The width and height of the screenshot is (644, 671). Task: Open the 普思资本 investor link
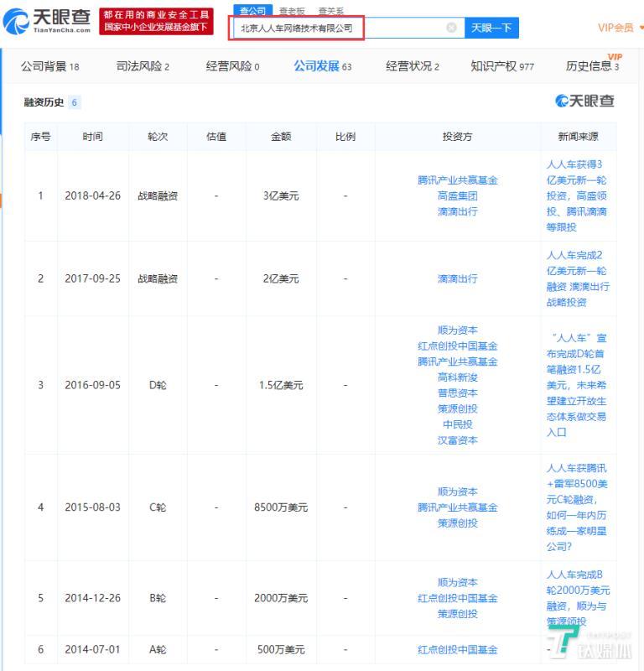pyautogui.click(x=458, y=393)
